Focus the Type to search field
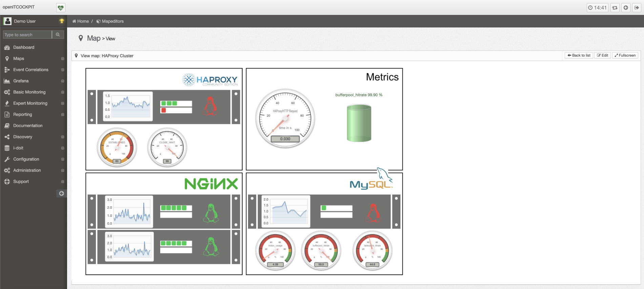Screen dimensions: 644x289 (27, 35)
